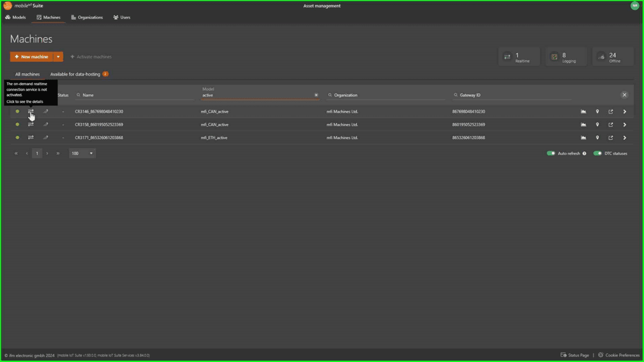This screenshot has height=362, width=644.
Task: Click the Auto refresh help icon
Action: 584,154
